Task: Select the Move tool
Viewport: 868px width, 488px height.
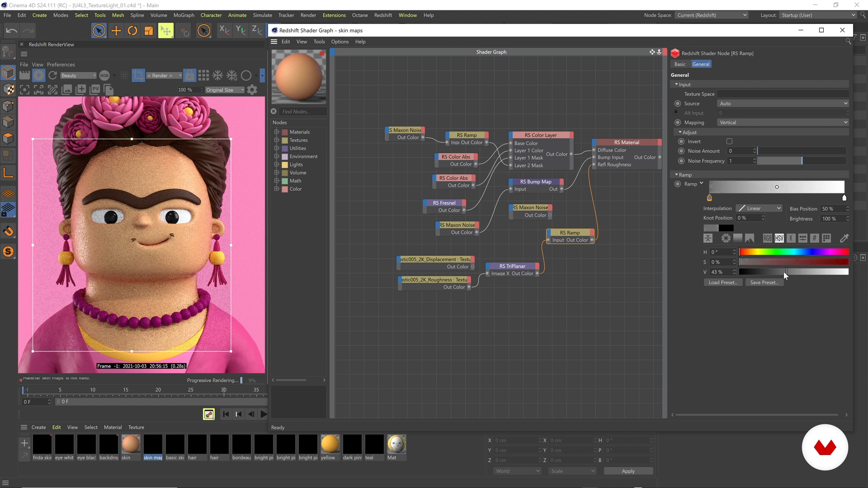Action: (x=116, y=31)
